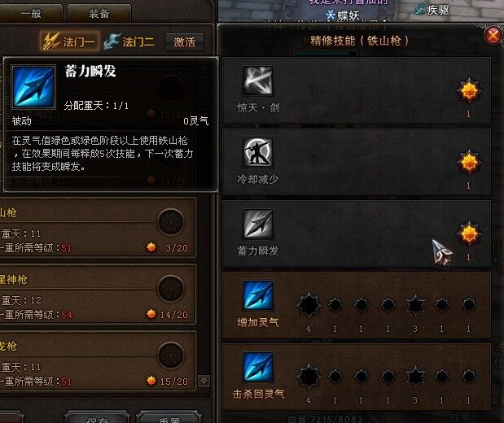The height and width of the screenshot is (423, 504).
Task: Click the 激活 button
Action: (185, 42)
